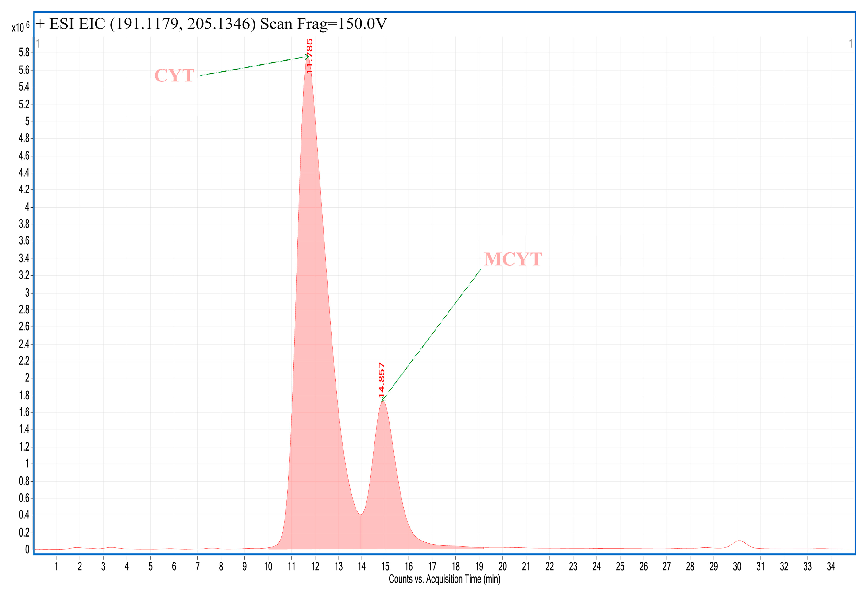Click the 3 tick label on y-axis

coord(27,293)
